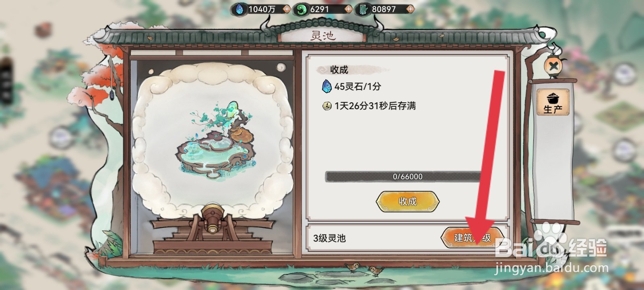Image resolution: width=644 pixels, height=290 pixels.
Task: Add more spirit stones with the plus beside 1040万
Action: coord(287,9)
